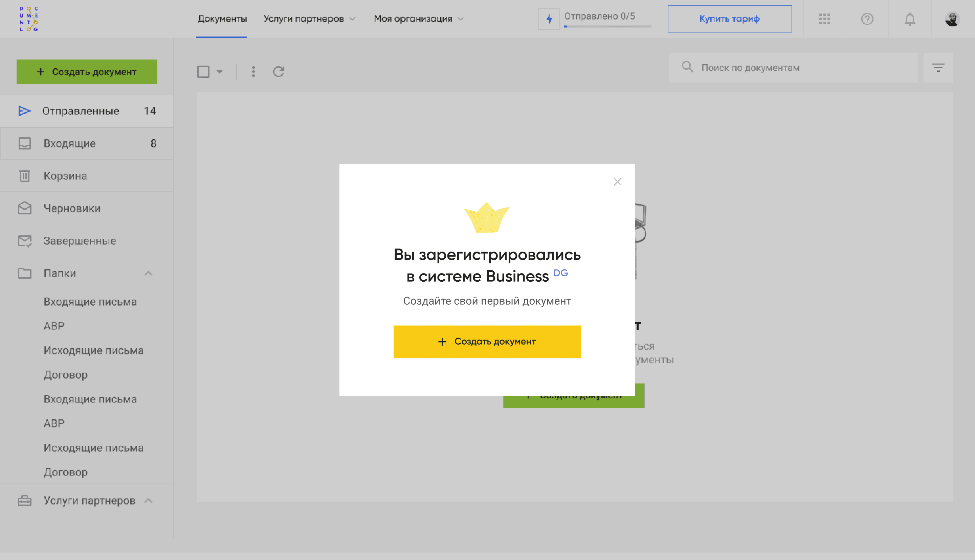The image size is (975, 560).
Task: Open notifications bell icon
Action: coord(910,19)
